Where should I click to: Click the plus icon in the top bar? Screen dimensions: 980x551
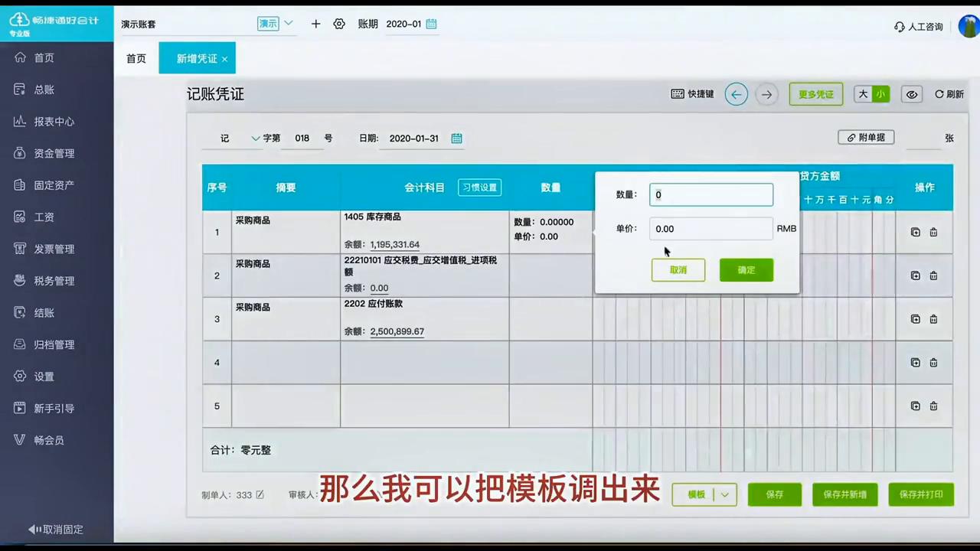click(x=315, y=24)
